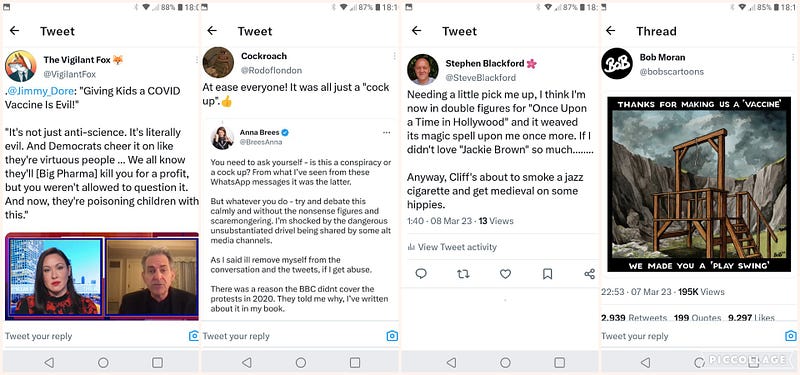The image size is (800, 375).
Task: Tap the reply icon under Stephen Blackford's tweet
Action: pyautogui.click(x=421, y=274)
